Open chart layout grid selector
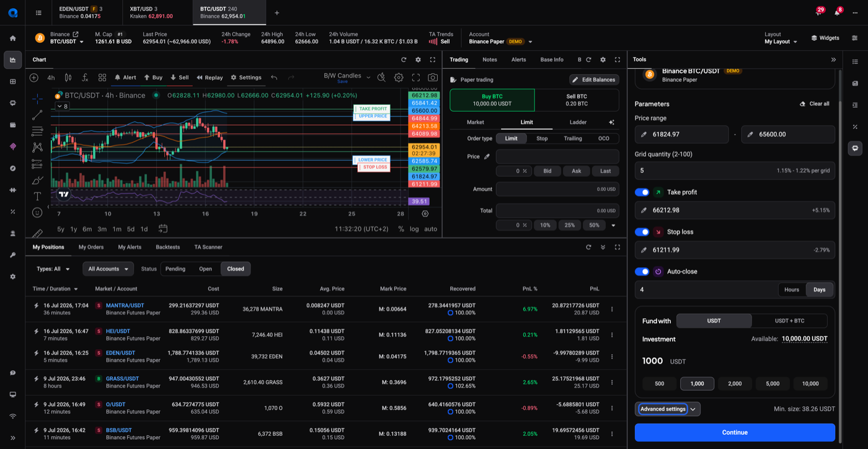Viewport: 868px width, 449px height. (x=102, y=78)
